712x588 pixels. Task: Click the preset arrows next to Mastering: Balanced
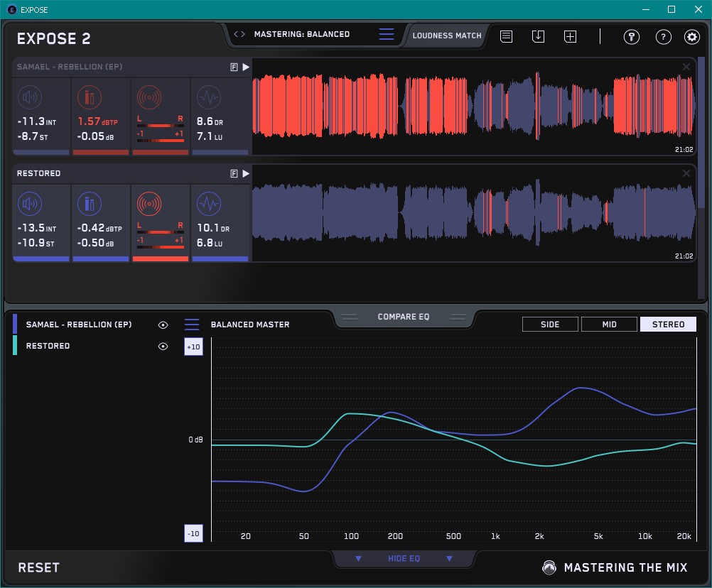coord(239,34)
